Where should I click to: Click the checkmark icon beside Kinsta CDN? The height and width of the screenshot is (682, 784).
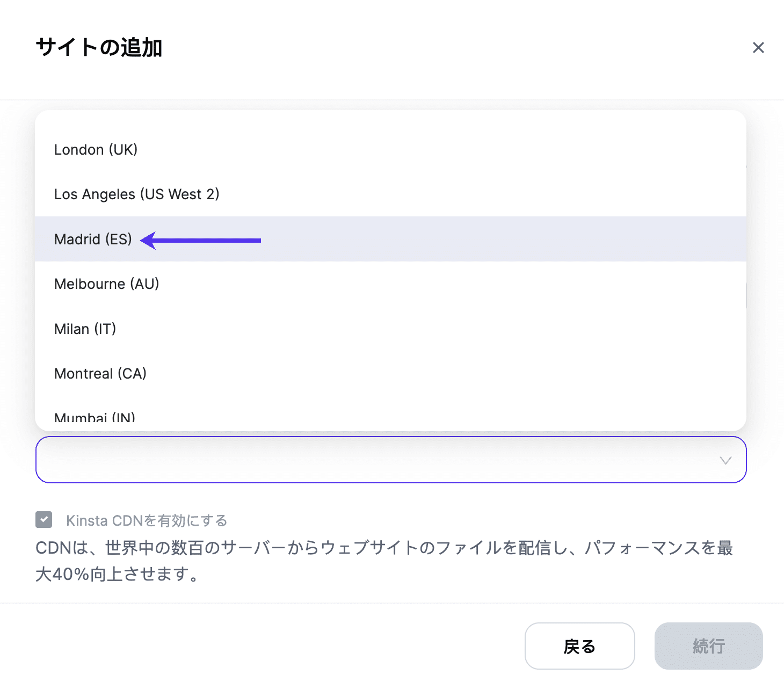coord(43,519)
